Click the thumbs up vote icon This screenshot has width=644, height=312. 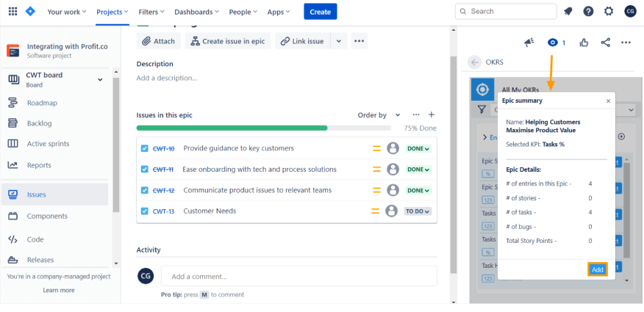584,43
